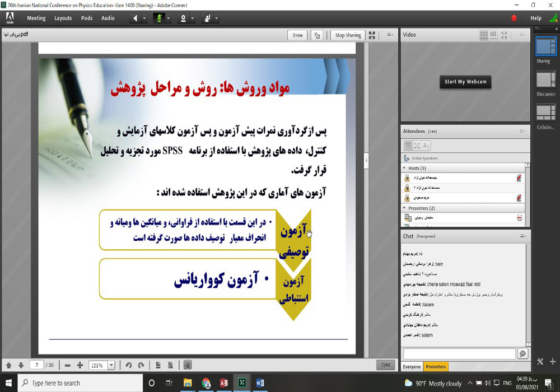Select the webcam icon in the toolbar
The height and width of the screenshot is (392, 560).
183,17
